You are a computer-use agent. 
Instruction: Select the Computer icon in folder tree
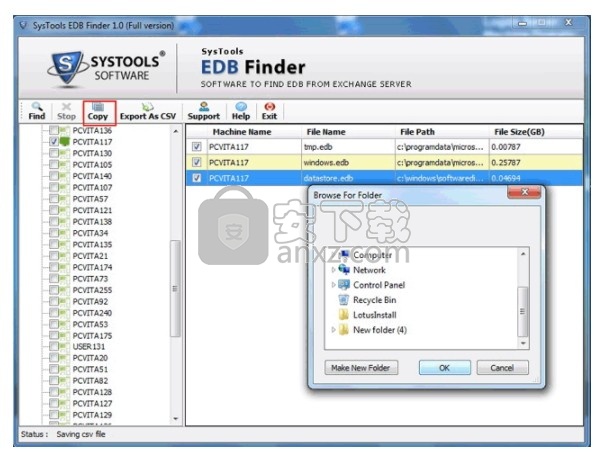point(344,255)
